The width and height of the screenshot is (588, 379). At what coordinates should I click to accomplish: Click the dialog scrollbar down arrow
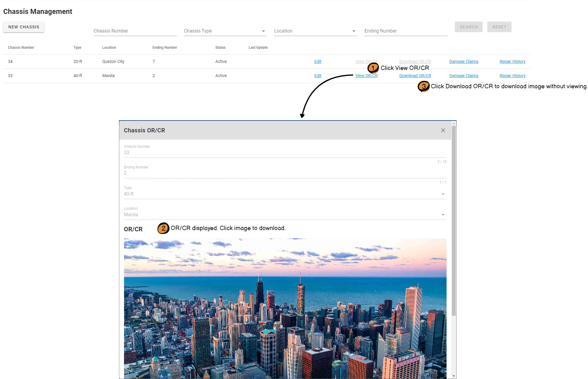click(x=454, y=376)
